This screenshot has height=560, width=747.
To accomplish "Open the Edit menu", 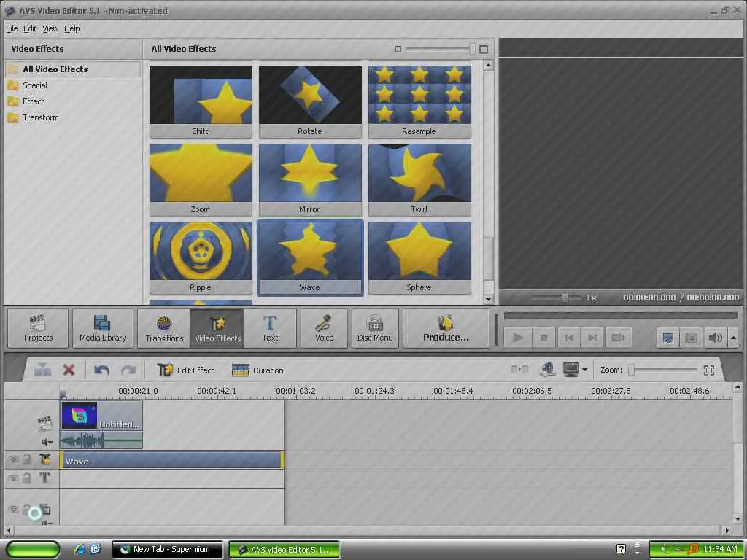I will point(30,28).
